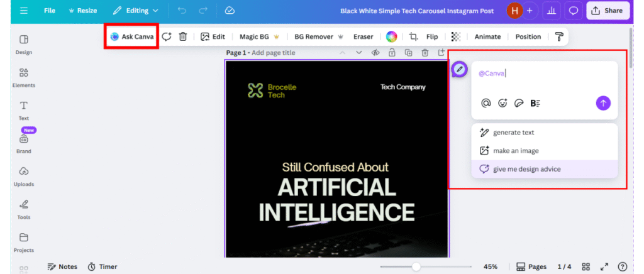Click the Share button

pos(607,11)
